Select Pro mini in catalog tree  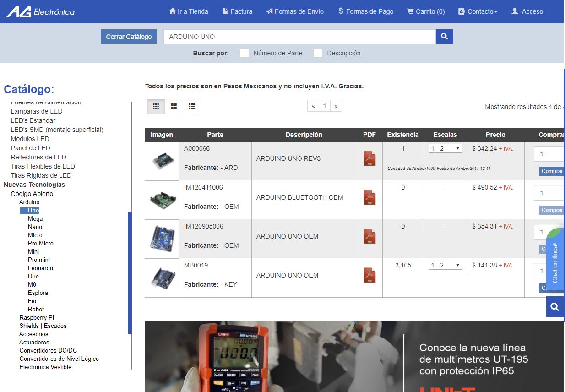(39, 260)
